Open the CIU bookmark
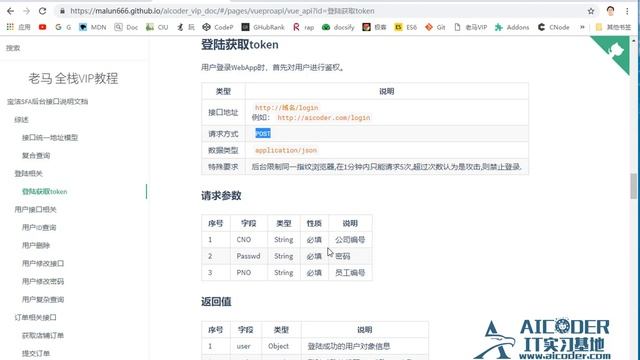The image size is (640, 360). (157, 27)
